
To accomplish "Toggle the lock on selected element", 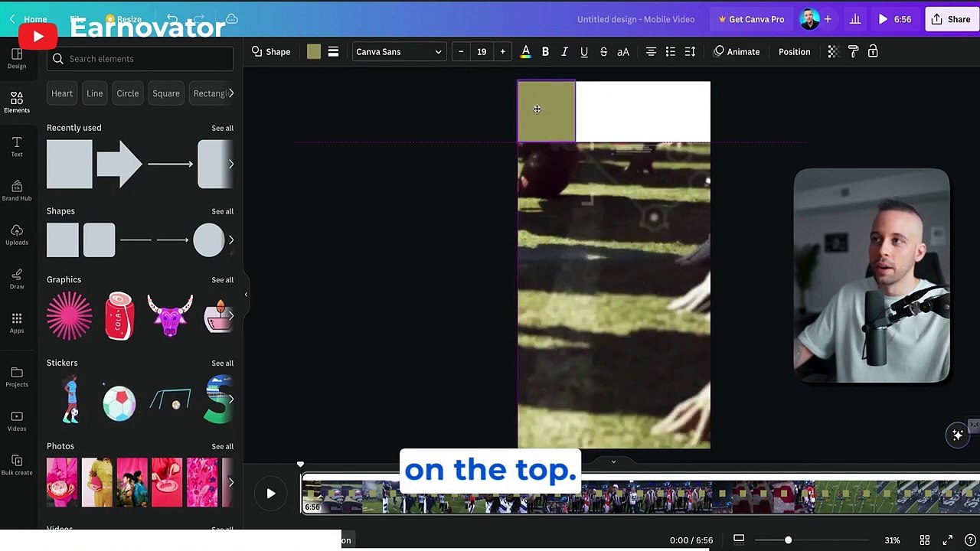I will pyautogui.click(x=873, y=52).
